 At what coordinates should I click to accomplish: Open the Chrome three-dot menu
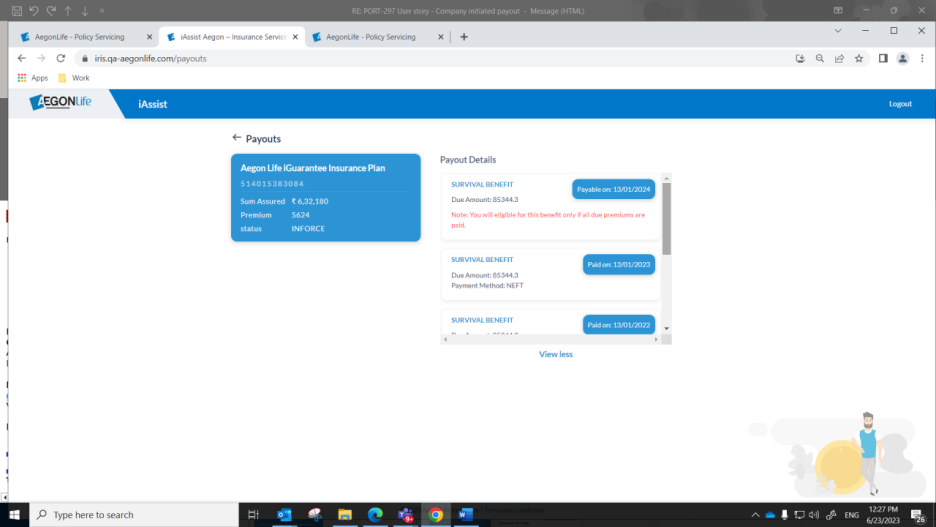tap(920, 59)
